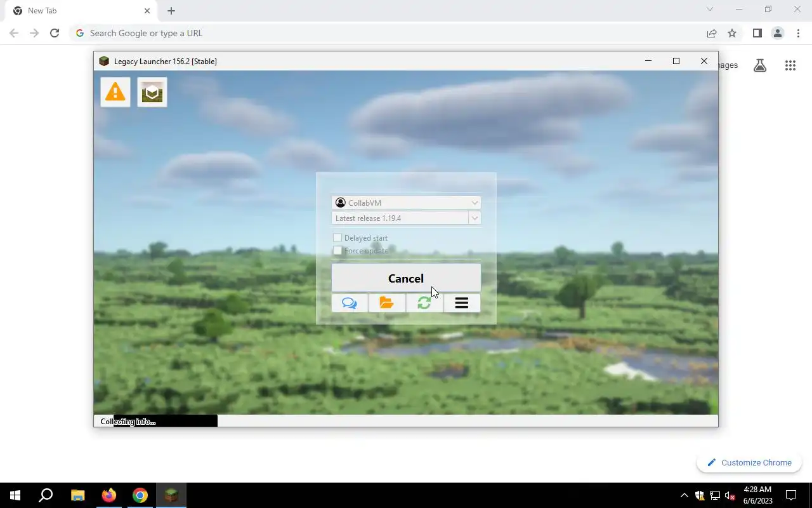Open a new Chrome tab with plus
Viewport: 812px width, 508px height.
171,11
